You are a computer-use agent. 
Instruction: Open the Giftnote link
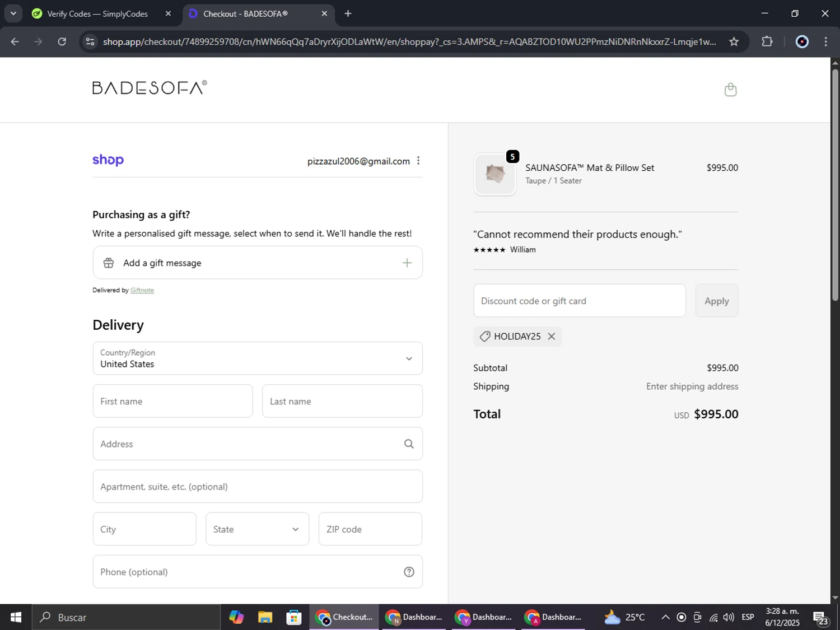[x=142, y=290]
